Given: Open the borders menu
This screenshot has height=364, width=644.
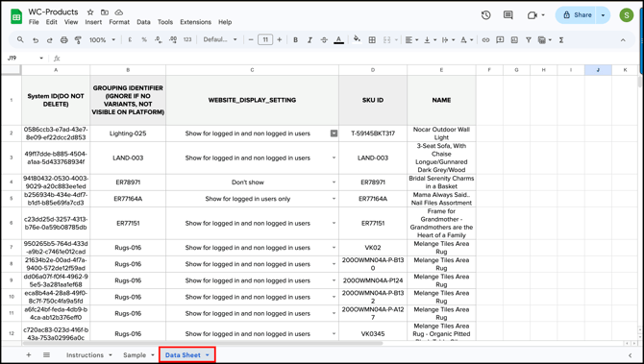Looking at the screenshot, I should click(372, 39).
